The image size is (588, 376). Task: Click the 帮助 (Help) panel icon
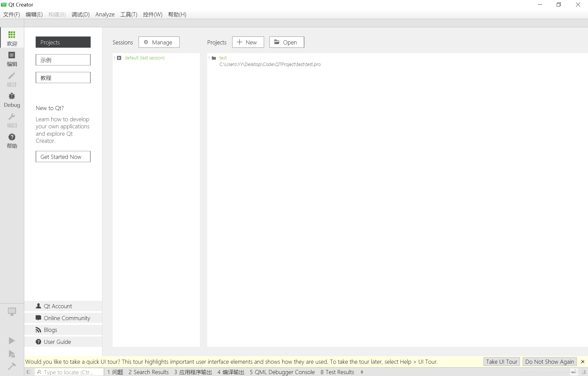12,137
